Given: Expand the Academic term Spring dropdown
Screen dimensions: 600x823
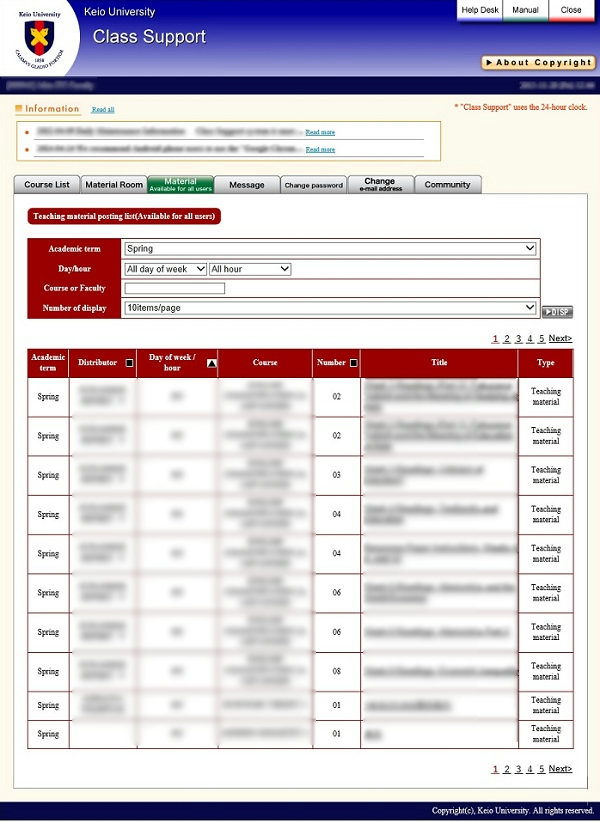Looking at the screenshot, I should click(330, 249).
